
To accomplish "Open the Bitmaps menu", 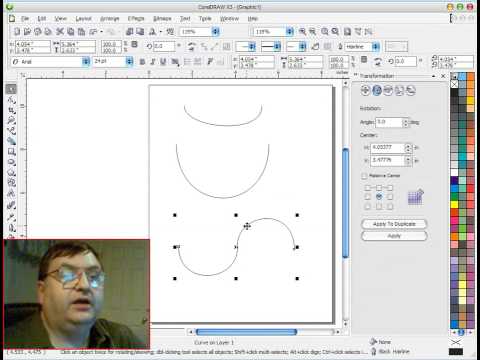I will [162, 18].
